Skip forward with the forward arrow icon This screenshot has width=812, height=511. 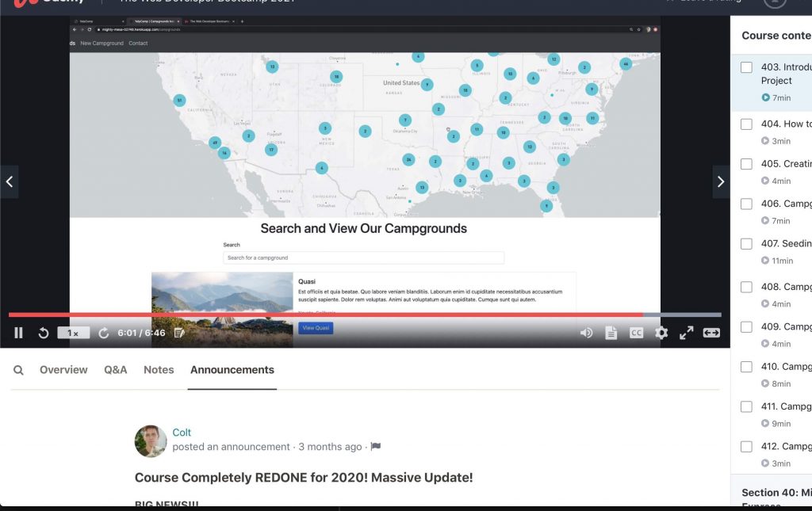click(x=104, y=333)
